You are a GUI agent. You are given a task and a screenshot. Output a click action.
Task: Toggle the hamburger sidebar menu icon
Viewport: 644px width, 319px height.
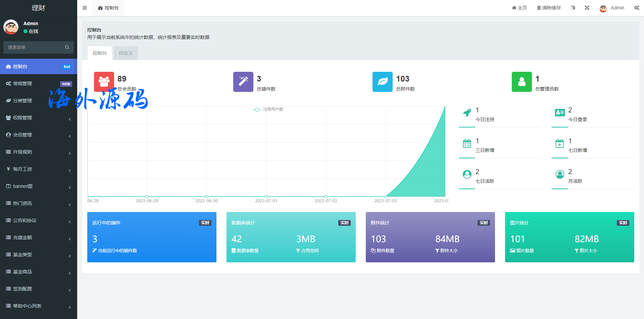(x=85, y=8)
